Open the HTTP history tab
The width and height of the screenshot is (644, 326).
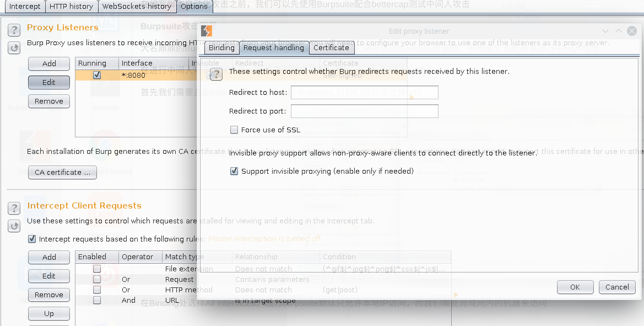(x=71, y=6)
